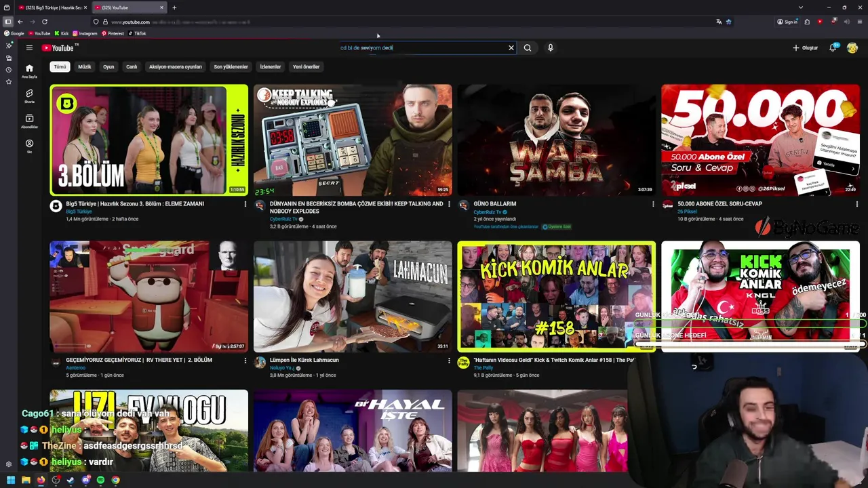The height and width of the screenshot is (488, 868).
Task: Open more options for Geçemiyoruz RV video
Action: click(245, 361)
